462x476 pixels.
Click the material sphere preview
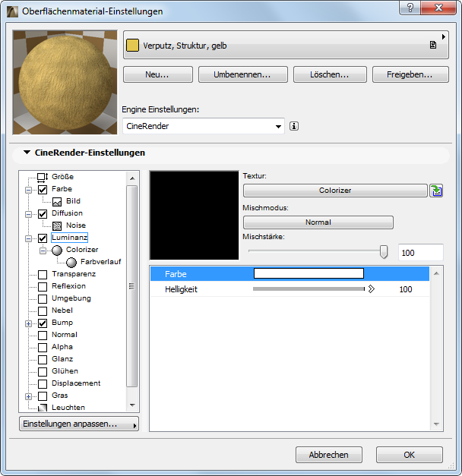tap(65, 82)
